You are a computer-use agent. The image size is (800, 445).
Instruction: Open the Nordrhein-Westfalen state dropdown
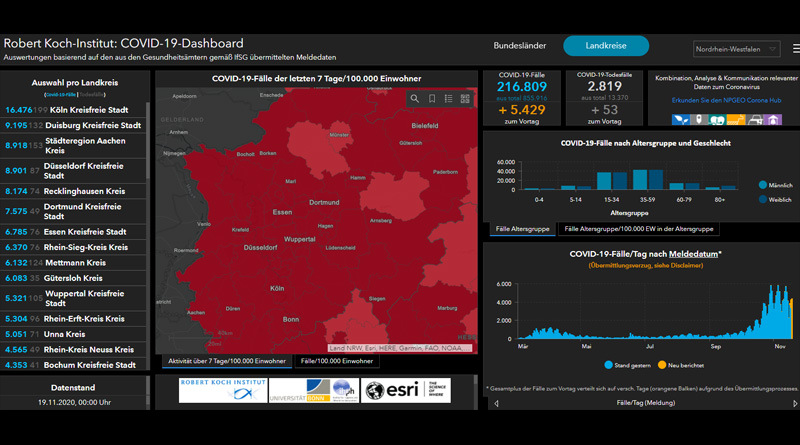736,49
